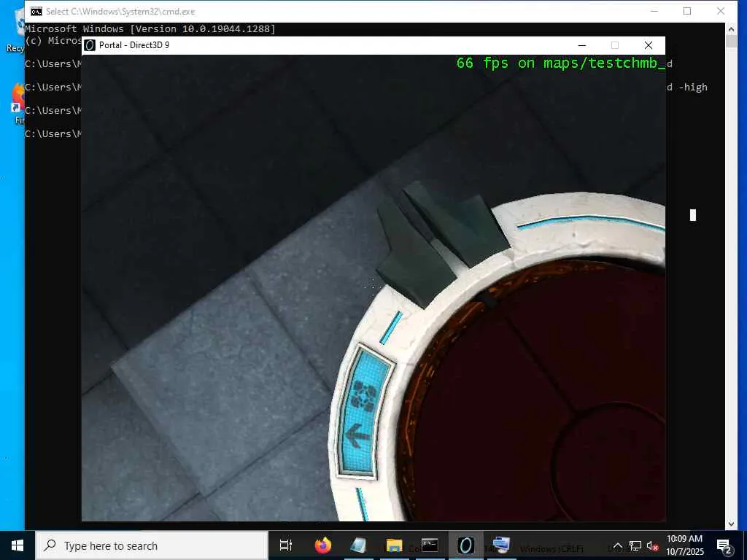Click cmd scrollbar up arrow

click(731, 29)
